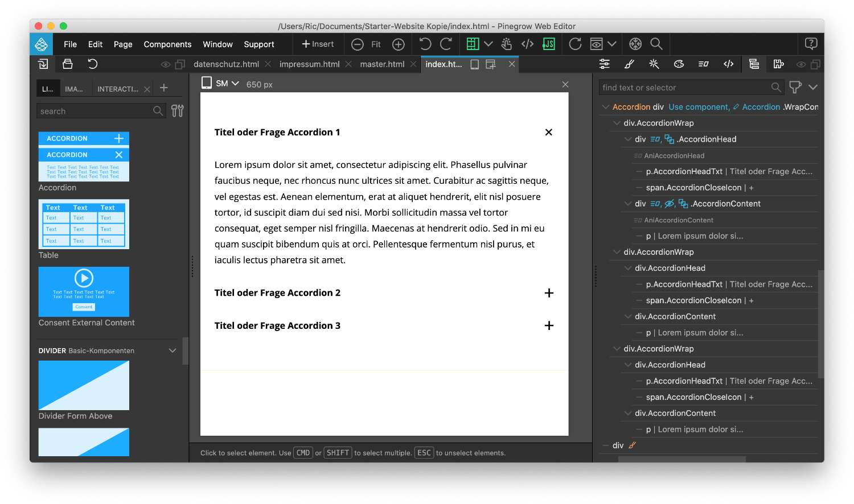The height and width of the screenshot is (504, 854).
Task: Collapse the first div.AccordionContent tree node
Action: click(628, 204)
